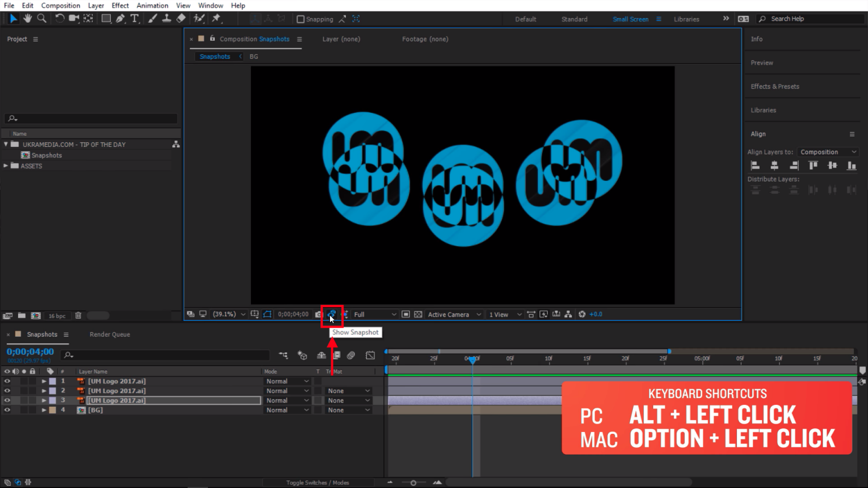Enable the Snapping checkbox
The height and width of the screenshot is (488, 868).
(301, 19)
